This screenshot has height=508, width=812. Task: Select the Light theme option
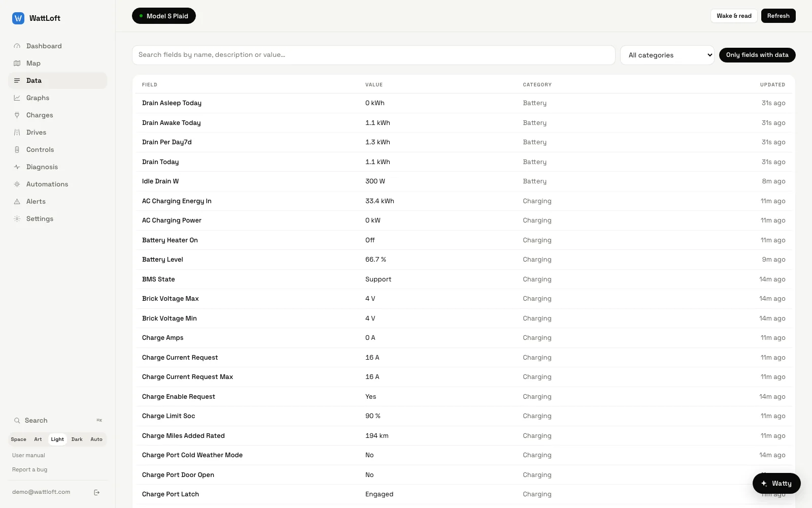(57, 439)
